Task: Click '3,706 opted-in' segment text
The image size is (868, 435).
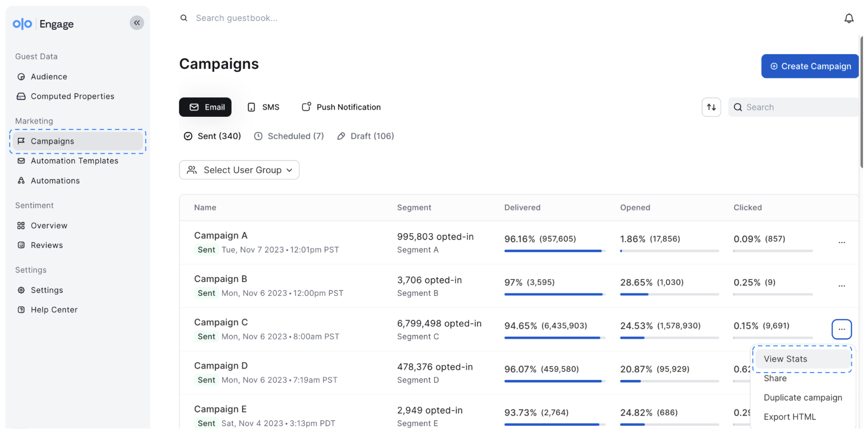Action: tap(429, 280)
